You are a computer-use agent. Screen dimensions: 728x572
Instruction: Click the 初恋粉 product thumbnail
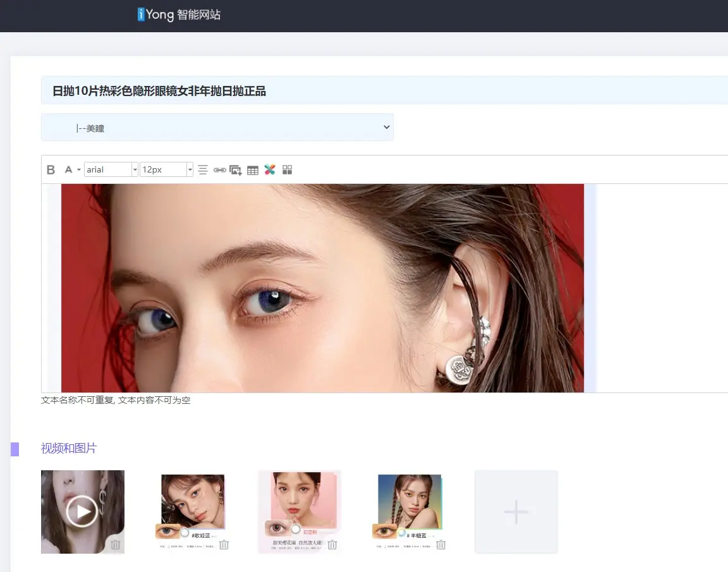[x=299, y=506]
